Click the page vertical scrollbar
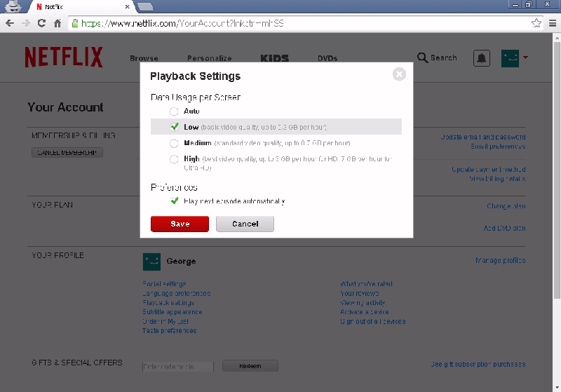561x392 pixels. (x=557, y=170)
